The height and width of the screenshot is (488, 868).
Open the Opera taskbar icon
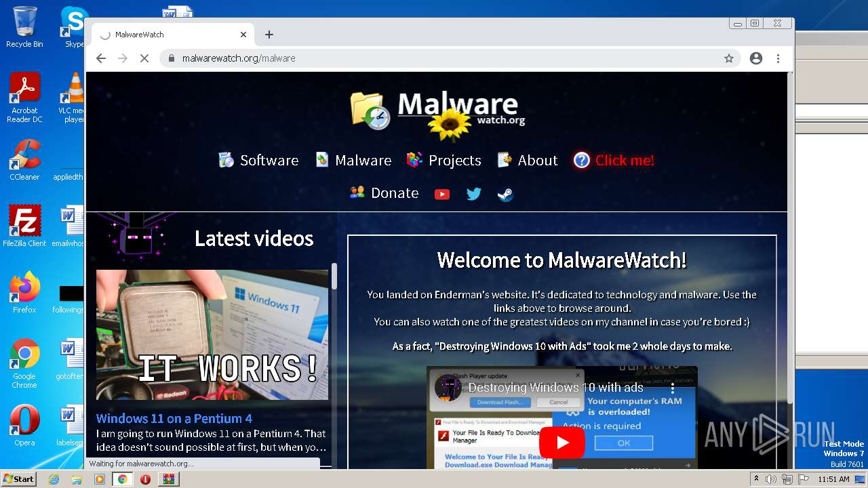pos(145,479)
